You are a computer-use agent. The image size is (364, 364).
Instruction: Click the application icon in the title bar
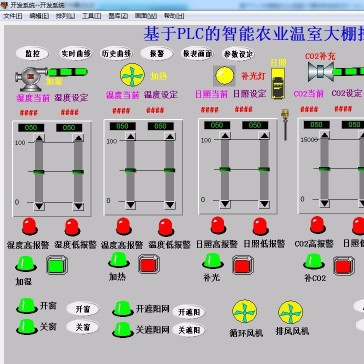click(4, 5)
